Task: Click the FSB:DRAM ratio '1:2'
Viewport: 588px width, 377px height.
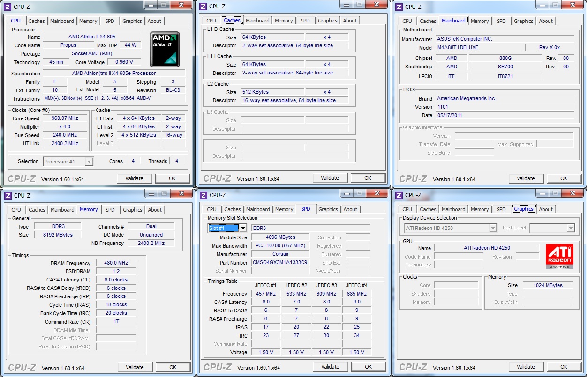Action: coord(116,272)
